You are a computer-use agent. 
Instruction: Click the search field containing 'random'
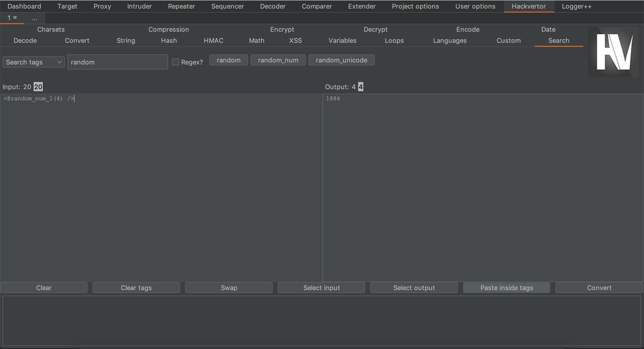(117, 62)
